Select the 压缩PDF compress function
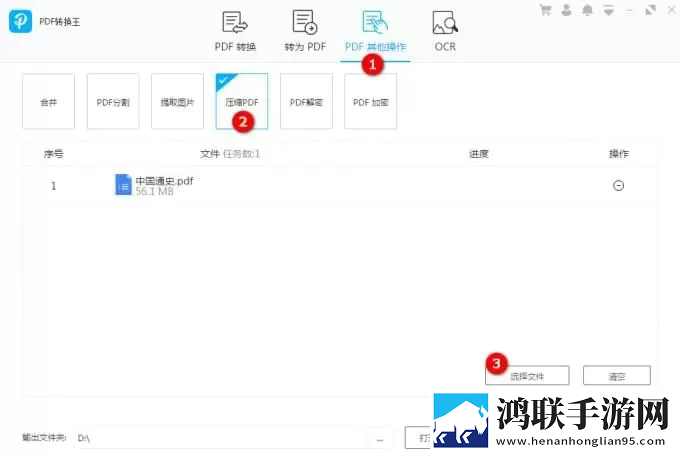 (x=242, y=101)
